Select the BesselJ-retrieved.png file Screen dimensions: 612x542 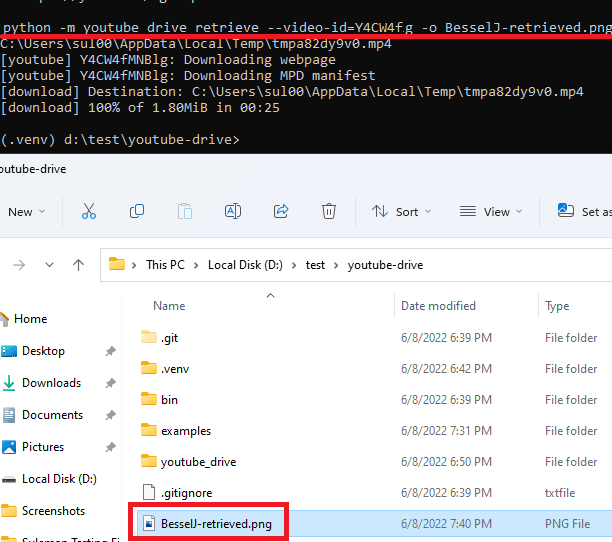coord(216,523)
